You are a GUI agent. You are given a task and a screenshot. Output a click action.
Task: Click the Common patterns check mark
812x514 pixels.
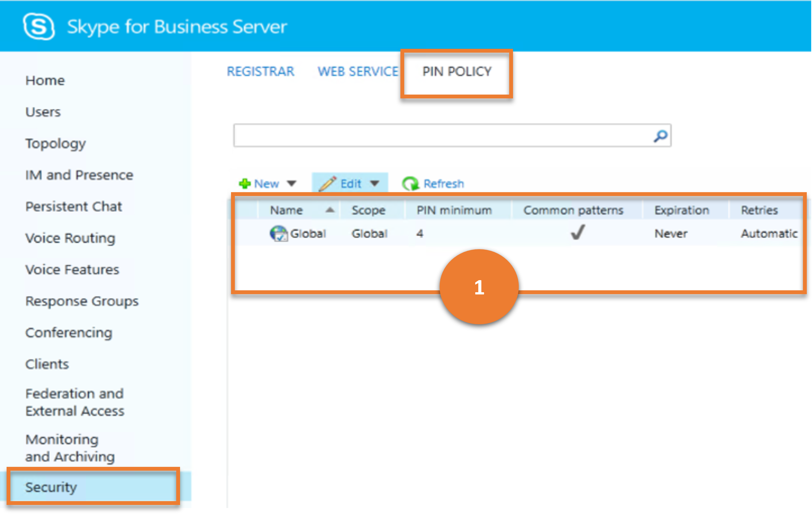pyautogui.click(x=577, y=232)
